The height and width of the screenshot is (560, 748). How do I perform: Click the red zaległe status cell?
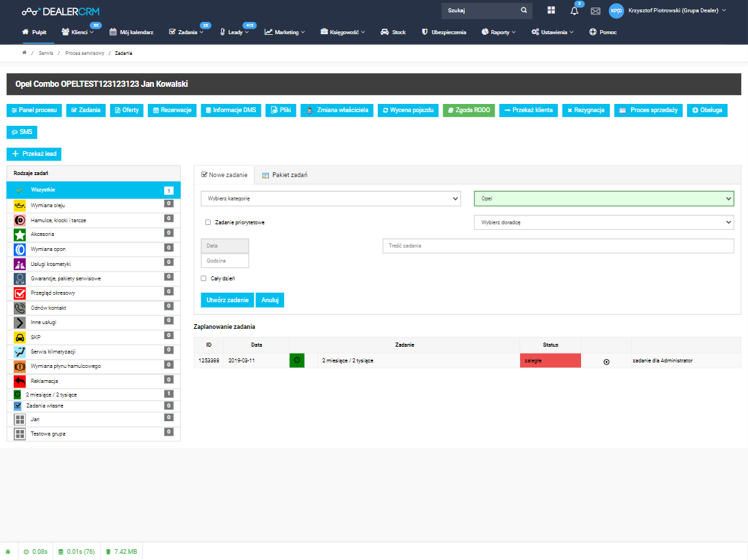(550, 360)
